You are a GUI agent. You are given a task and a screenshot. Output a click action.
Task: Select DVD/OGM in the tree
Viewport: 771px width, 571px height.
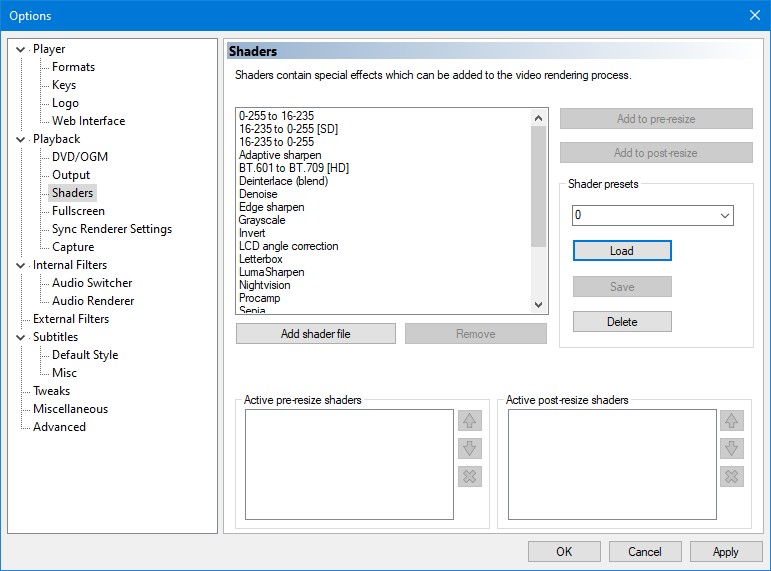pos(80,157)
